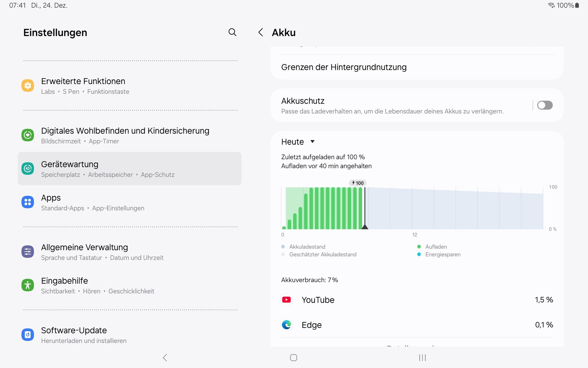Tap the Allgemeine Verwaltung sliders icon
588x368 pixels.
[x=28, y=251]
